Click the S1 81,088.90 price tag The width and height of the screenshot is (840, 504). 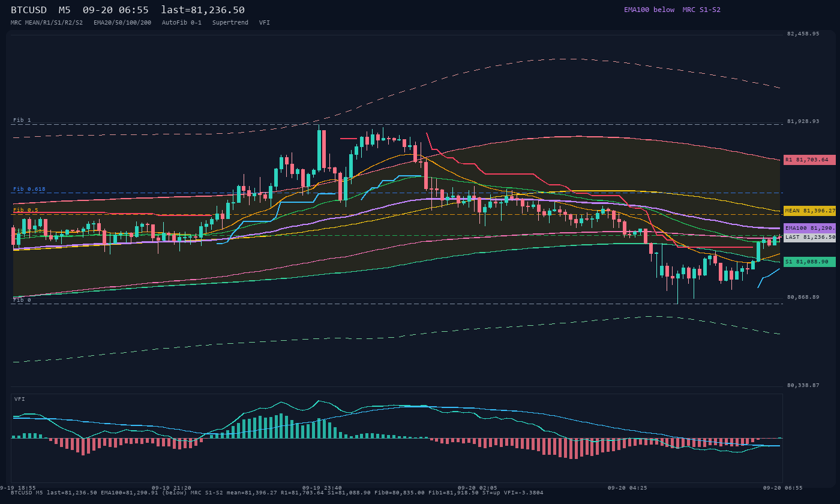tap(809, 262)
